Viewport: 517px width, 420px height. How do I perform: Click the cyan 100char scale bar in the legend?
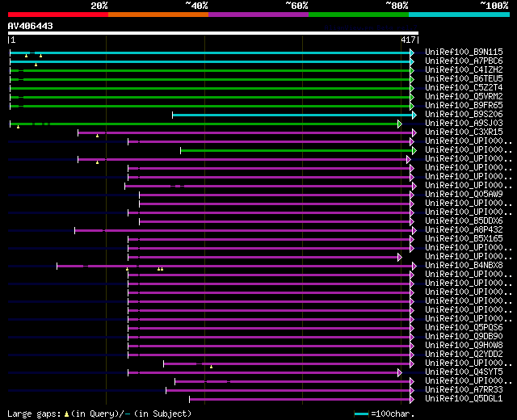pyautogui.click(x=361, y=414)
